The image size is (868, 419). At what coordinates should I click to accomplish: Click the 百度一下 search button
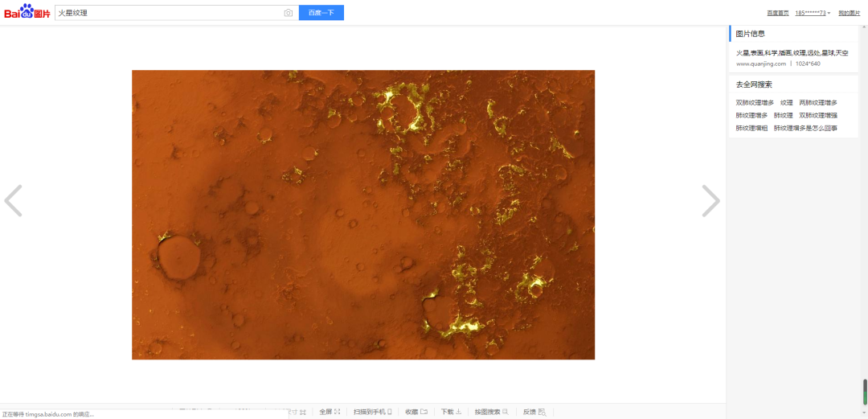[321, 13]
